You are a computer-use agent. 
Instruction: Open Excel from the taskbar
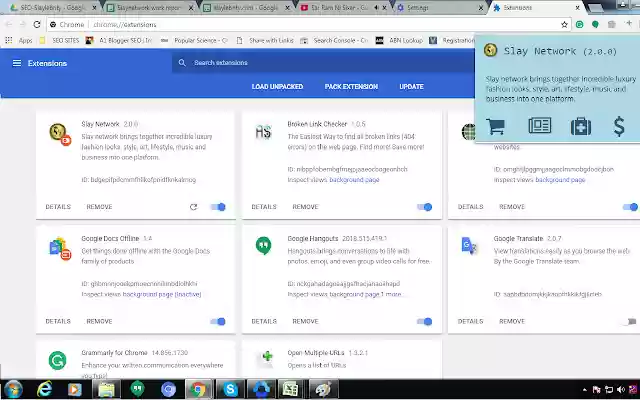pos(291,389)
